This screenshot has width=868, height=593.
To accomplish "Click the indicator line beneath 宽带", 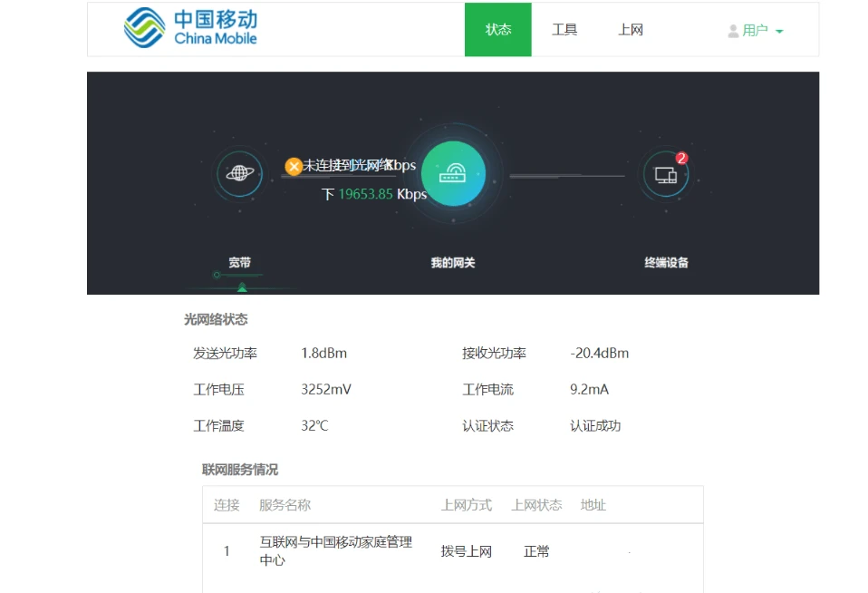I will 239,275.
